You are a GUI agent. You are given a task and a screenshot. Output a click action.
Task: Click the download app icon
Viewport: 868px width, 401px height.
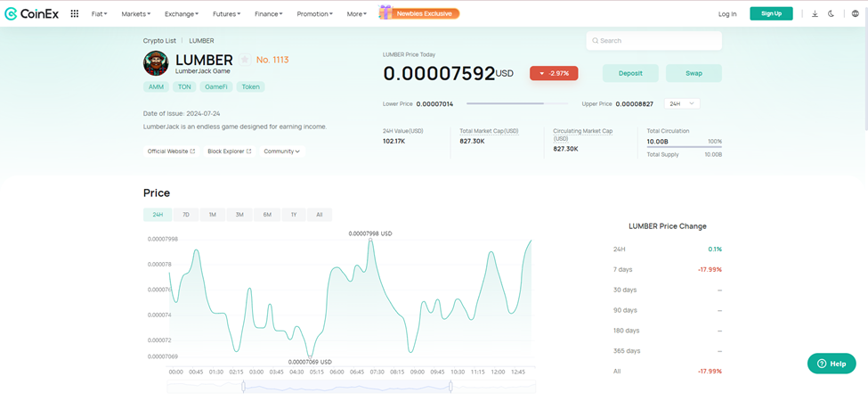coord(815,14)
